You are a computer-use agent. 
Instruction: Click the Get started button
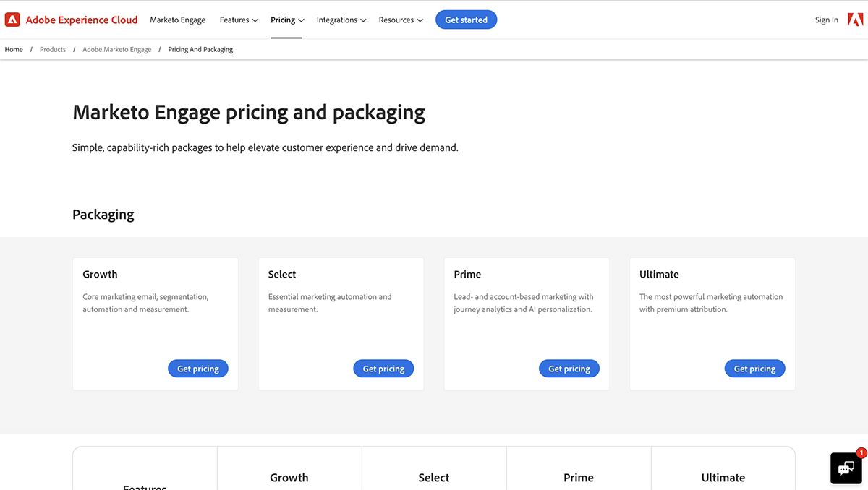click(466, 20)
